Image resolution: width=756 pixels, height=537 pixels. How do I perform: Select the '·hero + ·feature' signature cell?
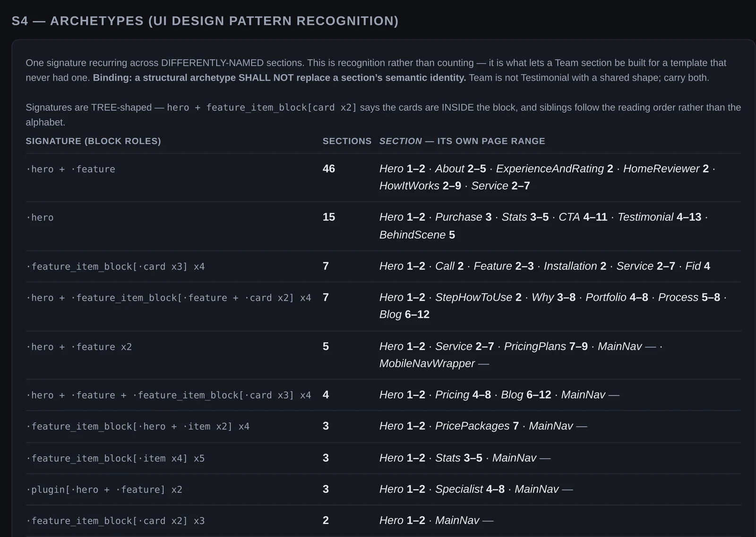pos(70,169)
